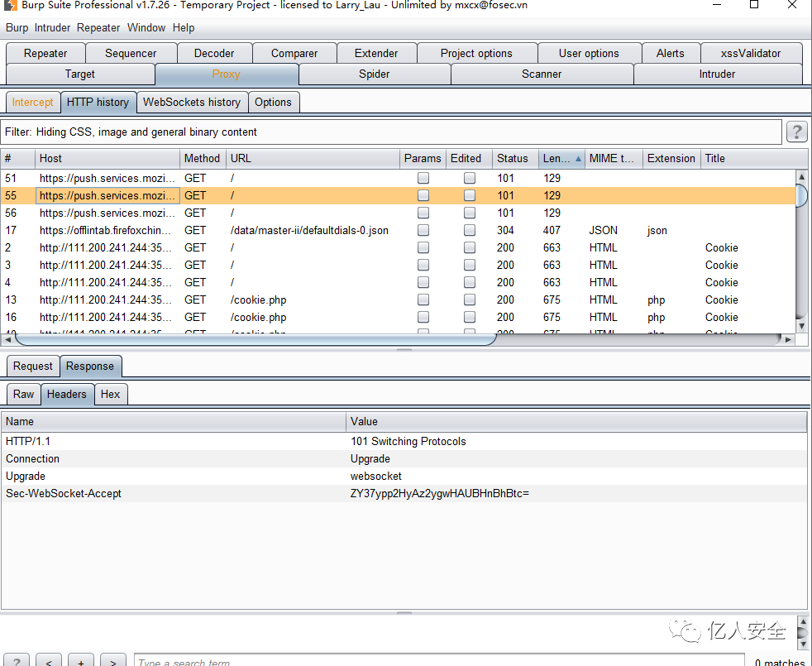812x666 pixels.
Task: Open the Project options tab
Action: tap(476, 54)
